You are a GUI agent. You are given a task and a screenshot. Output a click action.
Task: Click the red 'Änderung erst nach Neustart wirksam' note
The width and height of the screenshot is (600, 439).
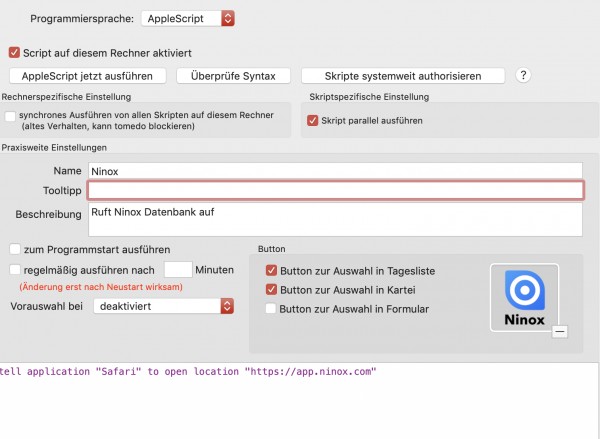tap(101, 287)
